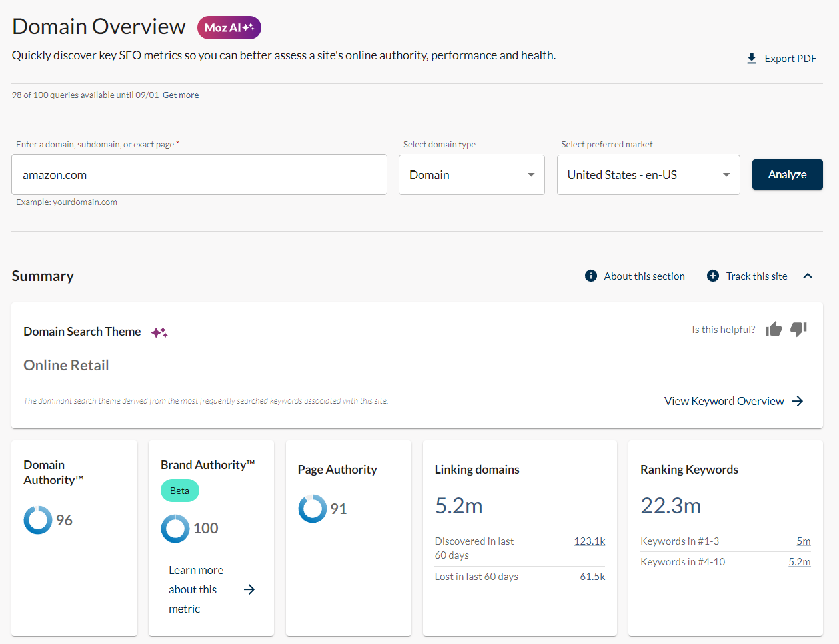Open the Get more queries link

click(181, 95)
